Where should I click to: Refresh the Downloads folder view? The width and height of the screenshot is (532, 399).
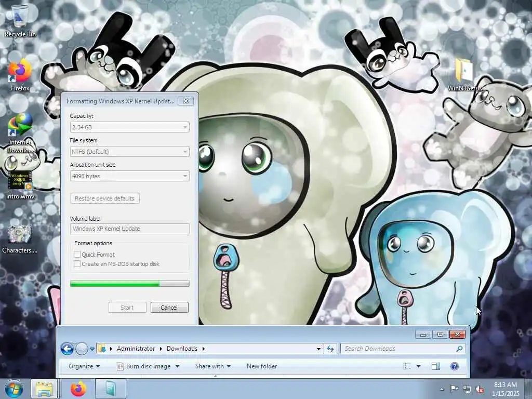[330, 349]
